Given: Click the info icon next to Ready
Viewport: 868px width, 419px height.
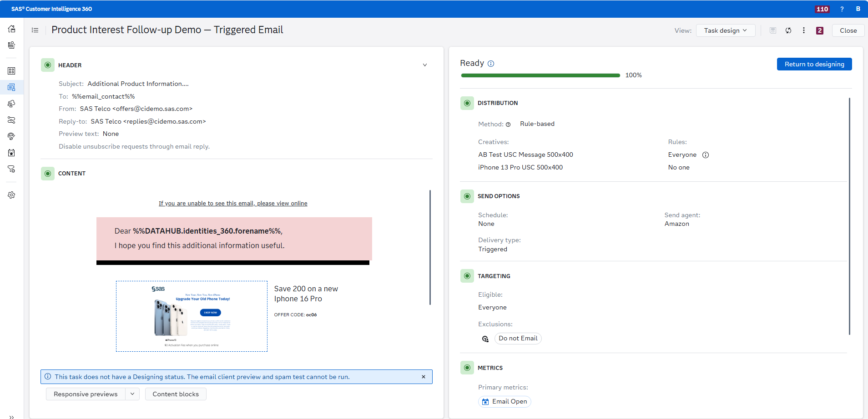Looking at the screenshot, I should click(x=491, y=64).
